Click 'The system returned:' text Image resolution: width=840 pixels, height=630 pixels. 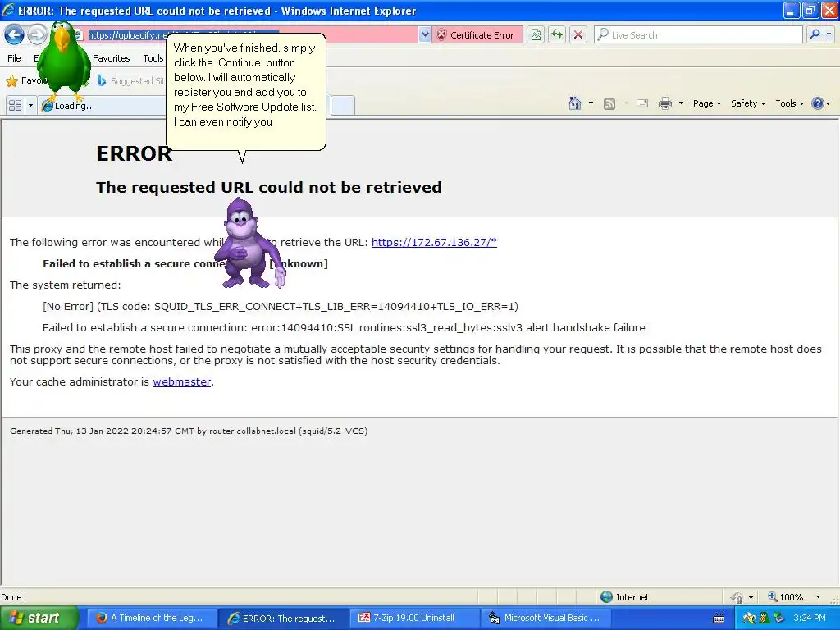point(66,285)
